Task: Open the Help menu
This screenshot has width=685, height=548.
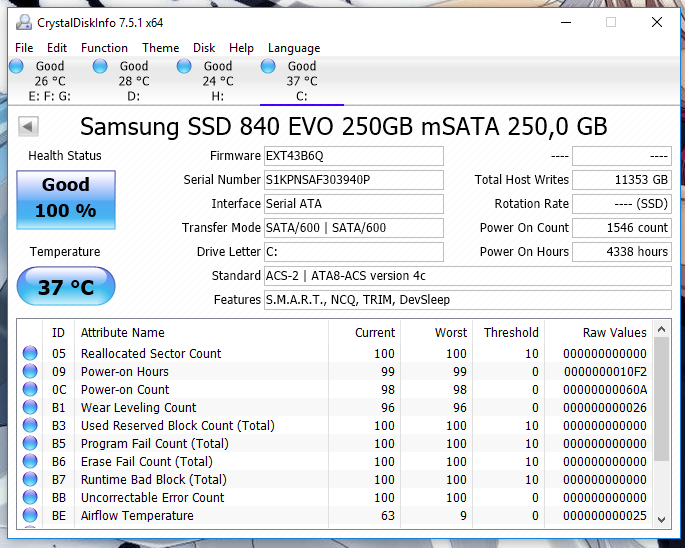Action: pos(241,48)
